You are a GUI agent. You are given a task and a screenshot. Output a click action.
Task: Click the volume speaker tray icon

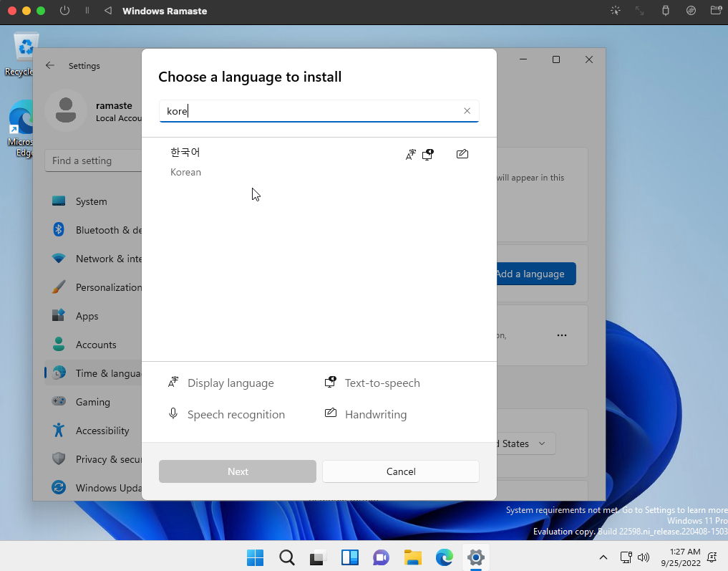coord(644,557)
